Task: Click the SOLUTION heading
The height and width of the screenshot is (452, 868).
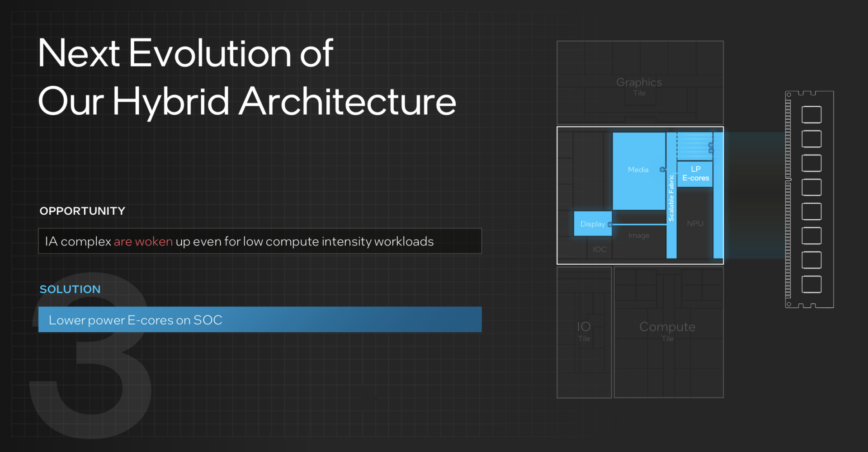Action: coord(70,289)
